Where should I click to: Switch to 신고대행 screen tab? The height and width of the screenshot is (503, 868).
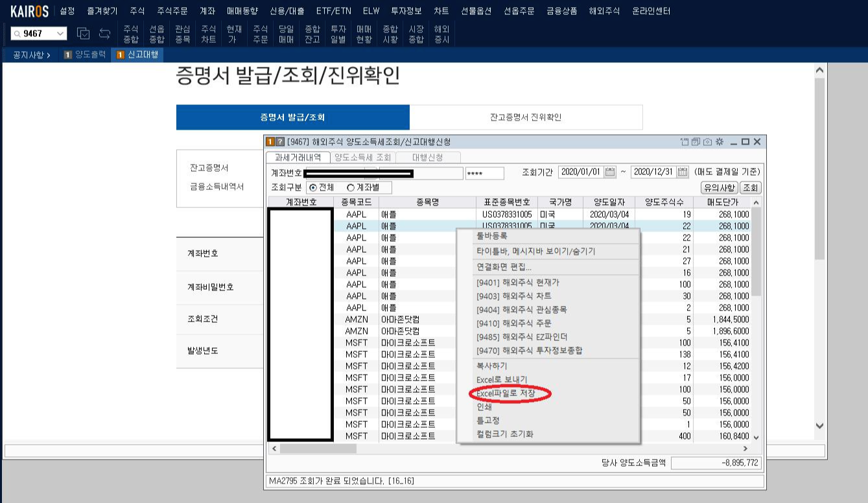(x=137, y=55)
